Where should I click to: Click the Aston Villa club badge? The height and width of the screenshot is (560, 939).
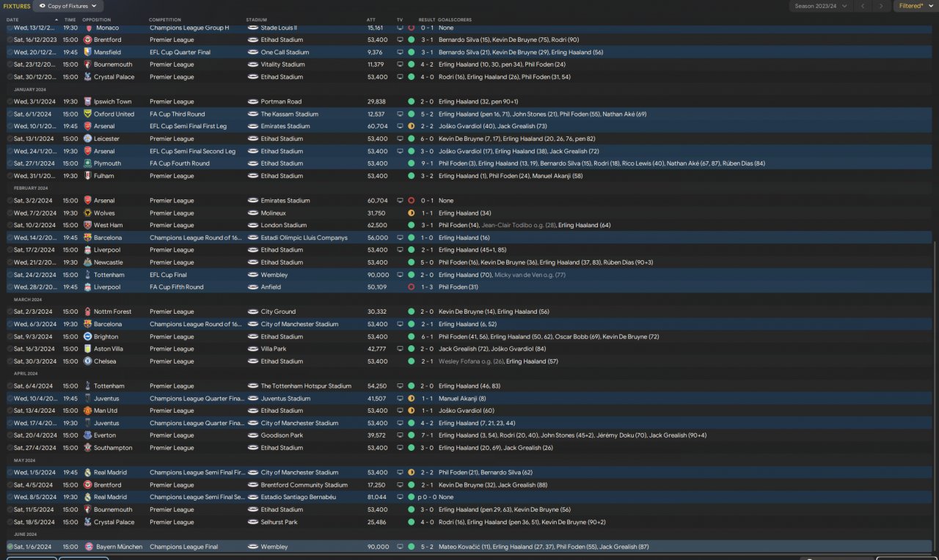88,349
